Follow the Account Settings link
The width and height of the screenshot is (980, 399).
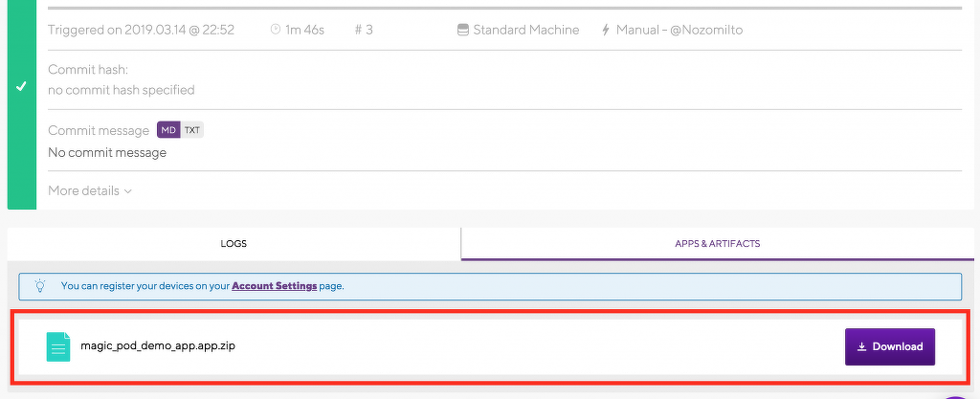[x=274, y=285]
